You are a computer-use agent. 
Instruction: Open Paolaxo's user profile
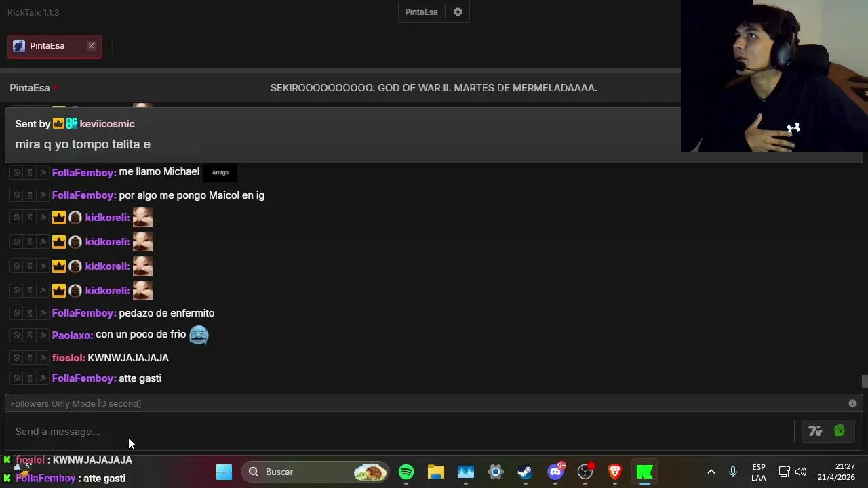pos(73,335)
